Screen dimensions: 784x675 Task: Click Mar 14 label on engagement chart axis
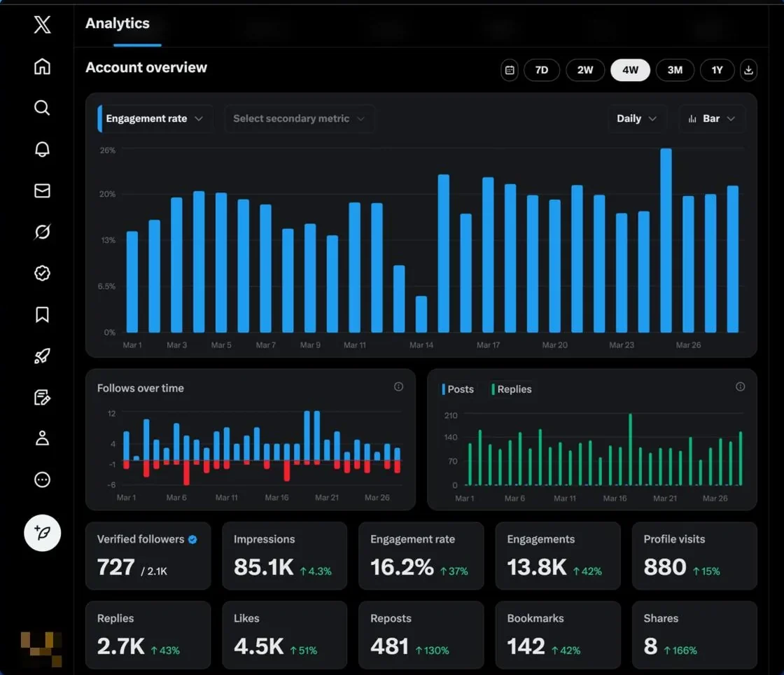pyautogui.click(x=421, y=345)
